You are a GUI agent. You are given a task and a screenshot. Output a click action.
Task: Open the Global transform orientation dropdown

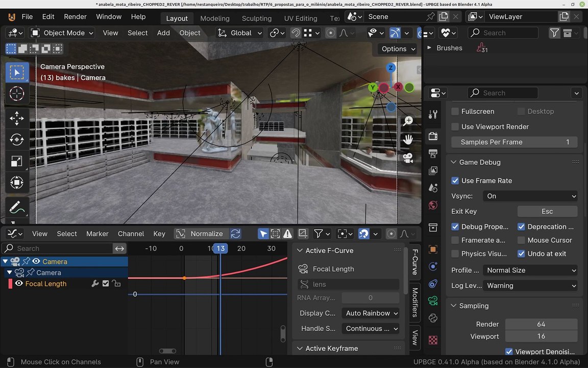tap(240, 33)
